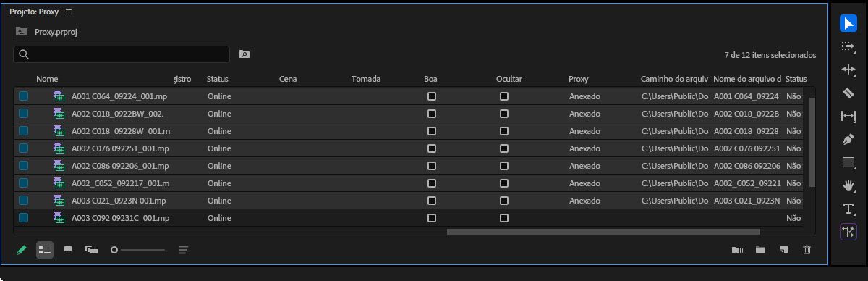Select clip A002_C052_092217_001.m
Viewport: 868px width, 281px height.
tap(121, 183)
